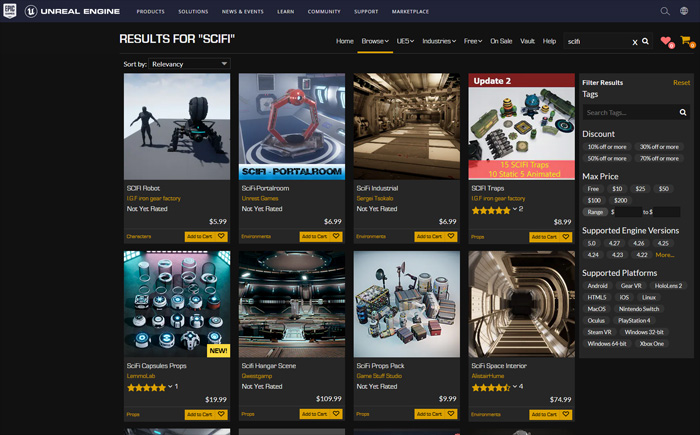Apply the price Range button

pos(595,212)
